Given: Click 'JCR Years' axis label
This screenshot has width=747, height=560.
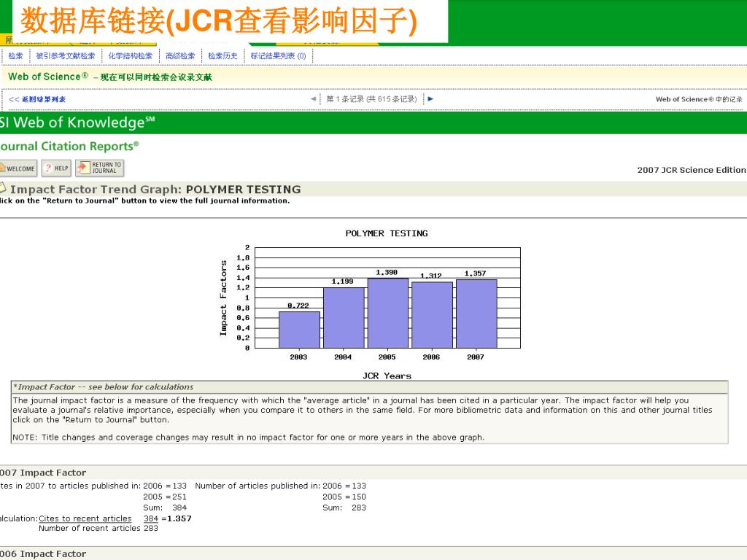Looking at the screenshot, I should (387, 376).
